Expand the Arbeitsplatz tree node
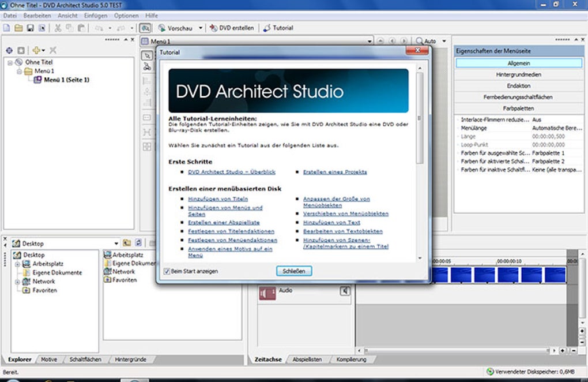The image size is (588, 382). (17, 264)
